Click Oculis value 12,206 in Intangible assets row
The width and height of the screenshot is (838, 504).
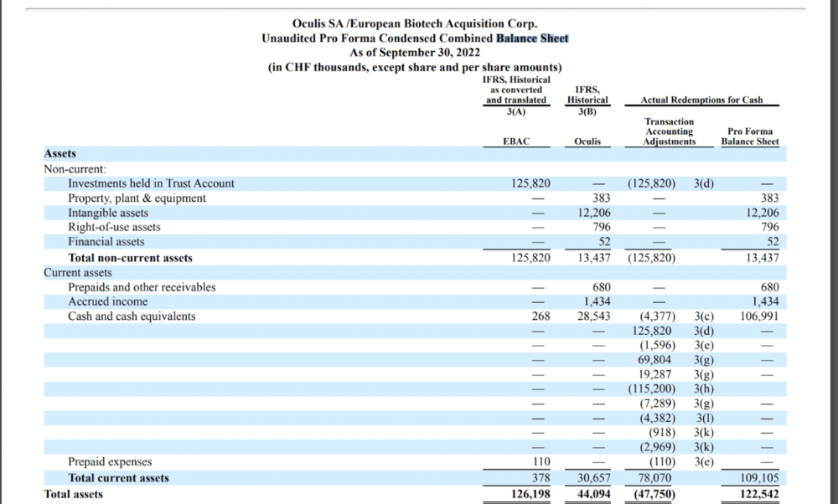(594, 213)
